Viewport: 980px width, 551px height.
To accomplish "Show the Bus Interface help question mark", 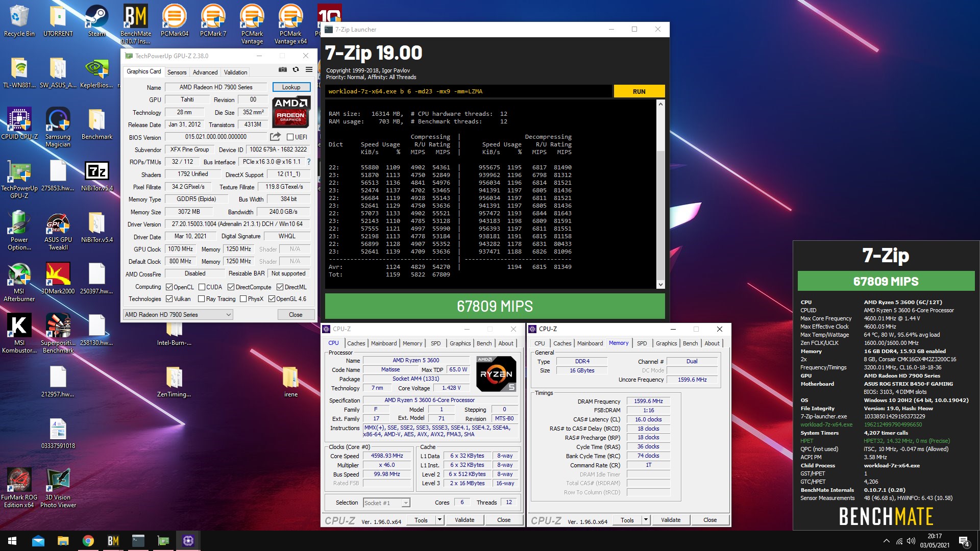I will tap(308, 162).
